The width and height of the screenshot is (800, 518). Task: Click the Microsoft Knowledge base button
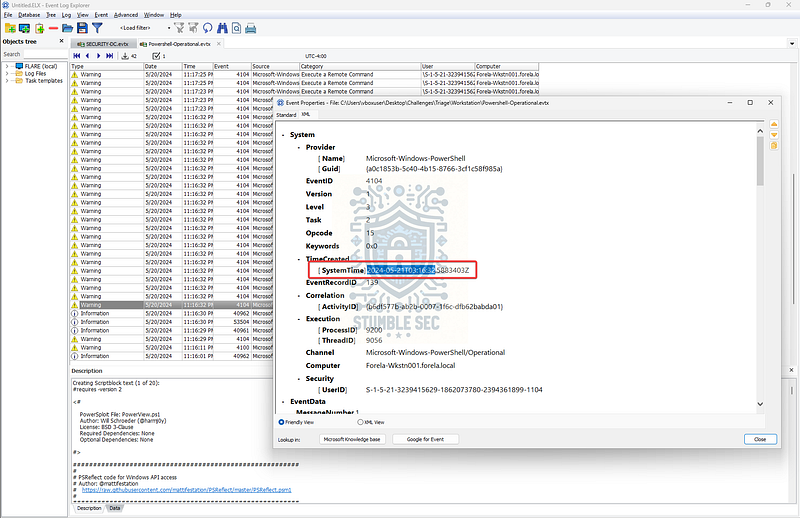click(352, 439)
